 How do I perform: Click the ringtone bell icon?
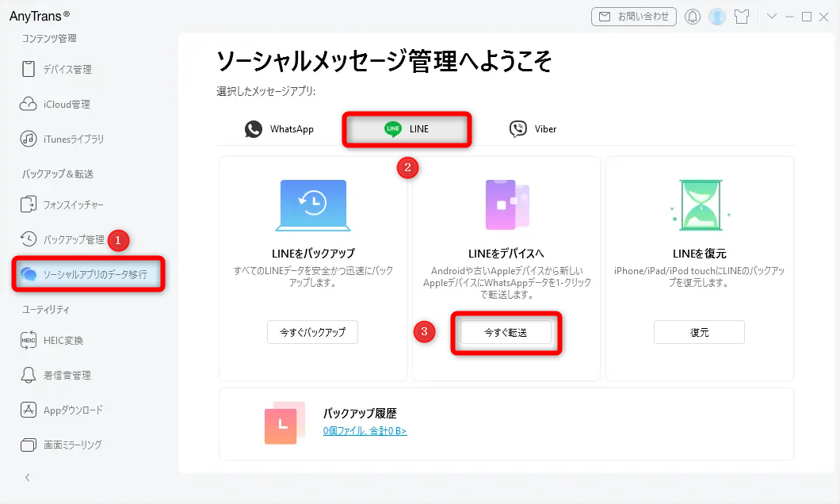[x=29, y=375]
